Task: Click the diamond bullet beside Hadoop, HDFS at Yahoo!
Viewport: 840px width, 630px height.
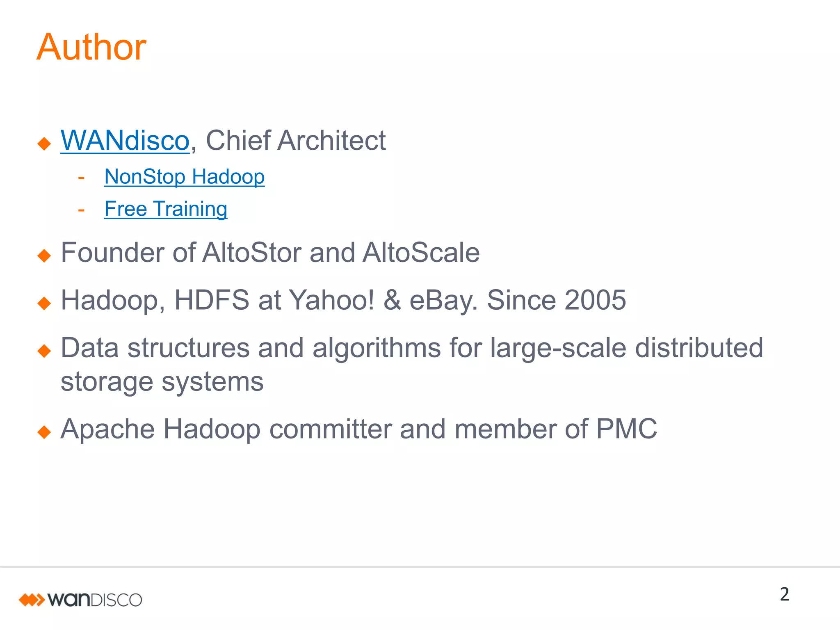Action: 44,304
